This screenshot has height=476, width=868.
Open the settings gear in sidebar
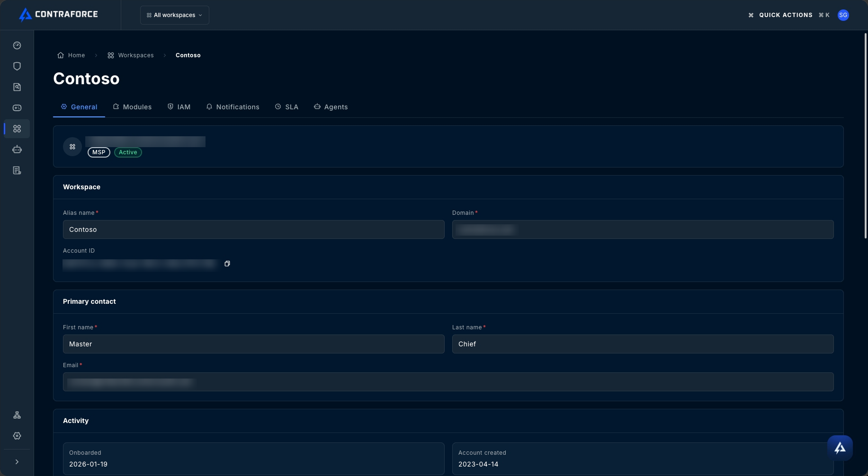pyautogui.click(x=17, y=436)
